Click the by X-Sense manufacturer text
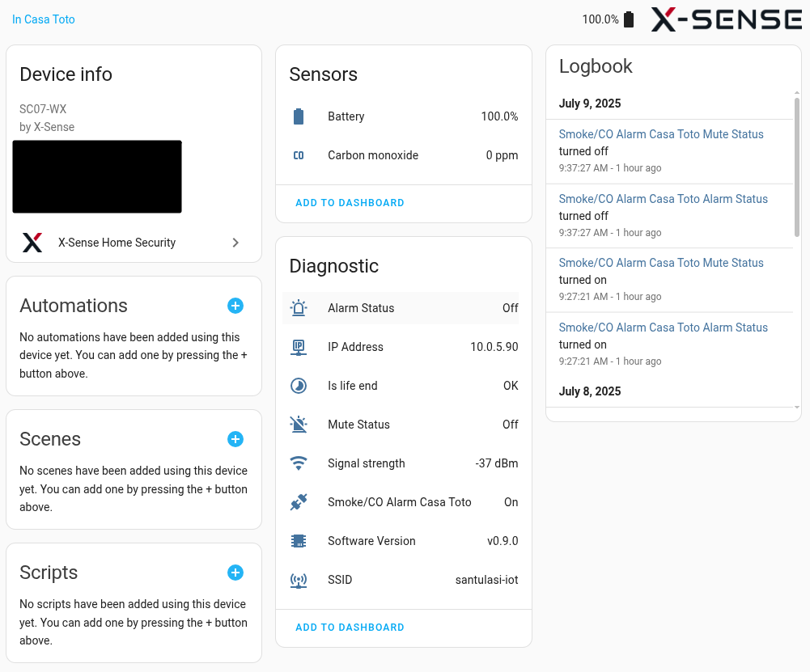This screenshot has height=672, width=810. pyautogui.click(x=47, y=127)
